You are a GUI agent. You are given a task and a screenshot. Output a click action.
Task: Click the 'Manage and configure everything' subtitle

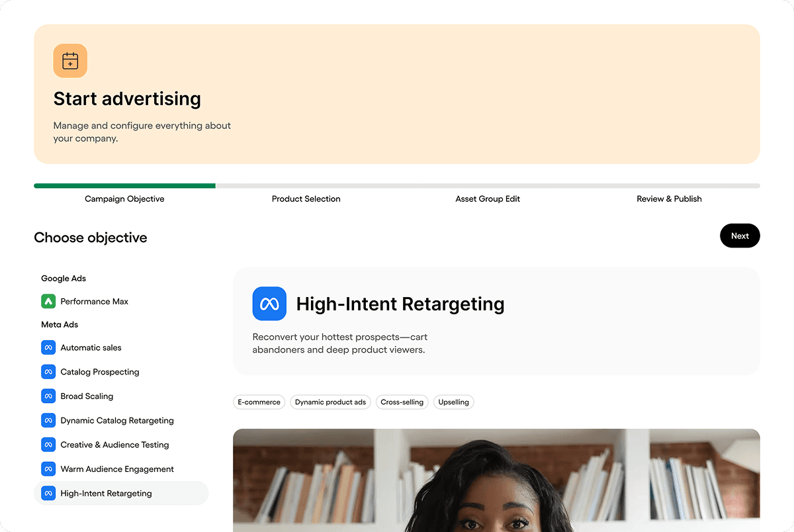tap(142, 132)
